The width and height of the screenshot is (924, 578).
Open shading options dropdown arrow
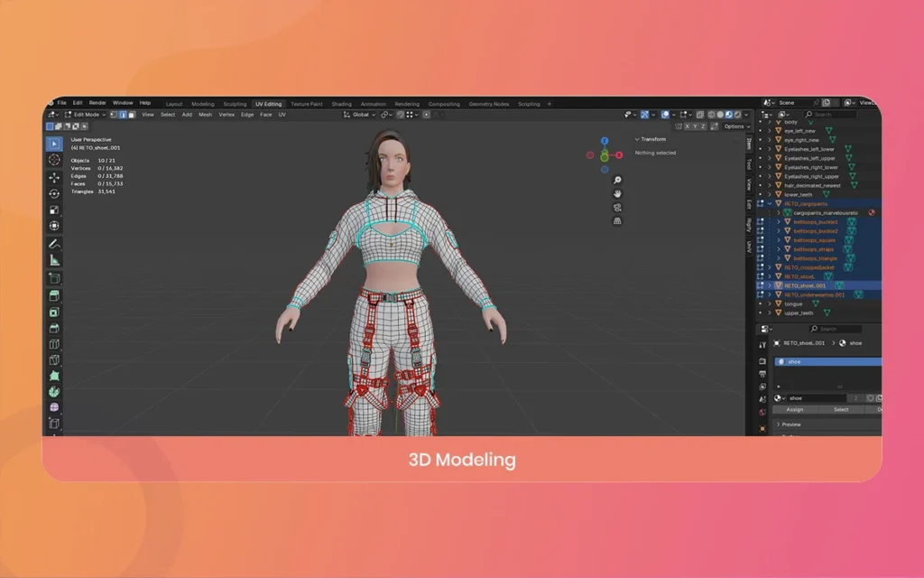746,115
